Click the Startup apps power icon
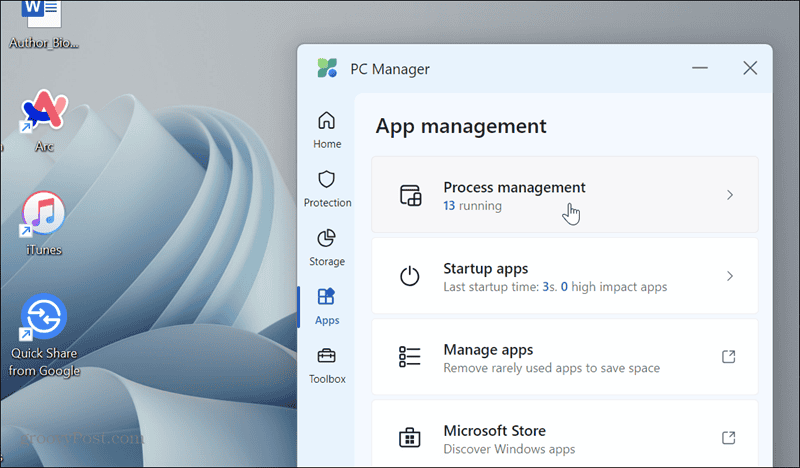 (x=409, y=276)
